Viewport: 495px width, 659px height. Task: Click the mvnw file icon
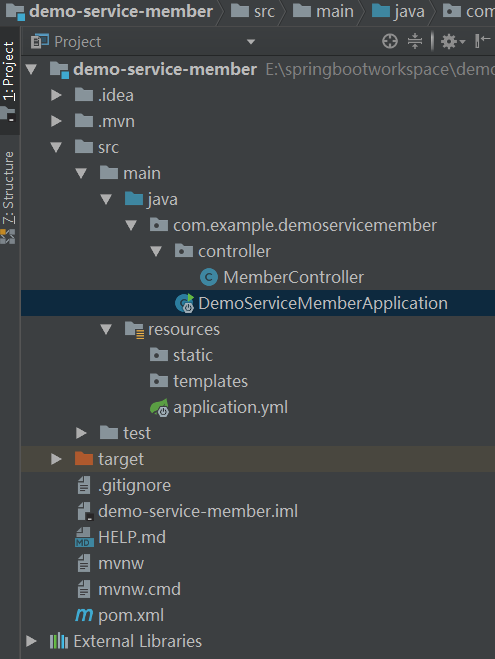[84, 564]
